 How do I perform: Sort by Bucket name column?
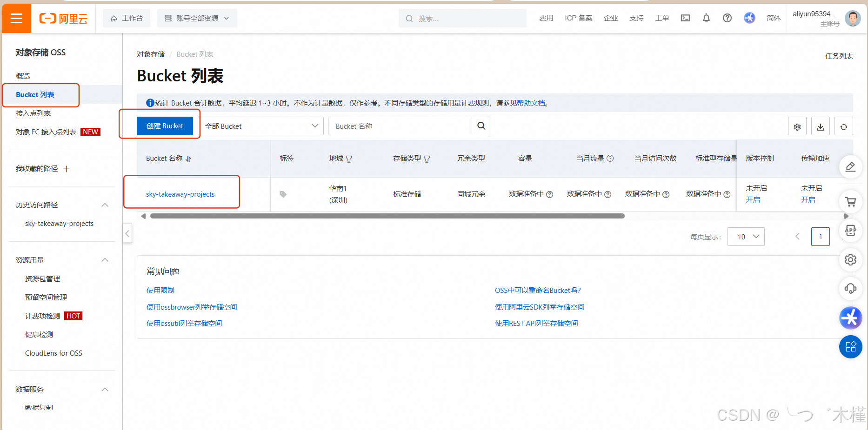[188, 159]
